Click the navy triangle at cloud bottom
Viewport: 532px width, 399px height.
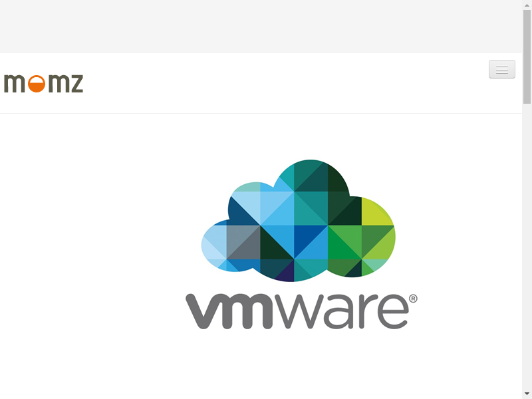click(x=286, y=273)
